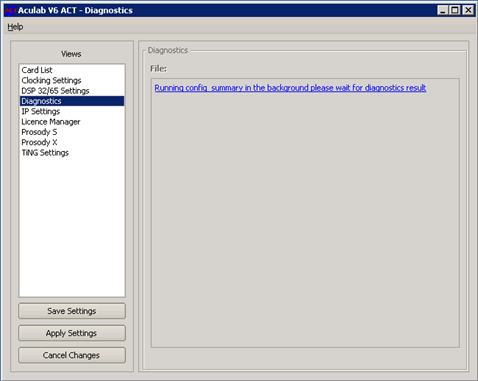Viewport: 478px width, 381px height.
Task: Maximize the Aculab ACT window
Action: (455, 10)
